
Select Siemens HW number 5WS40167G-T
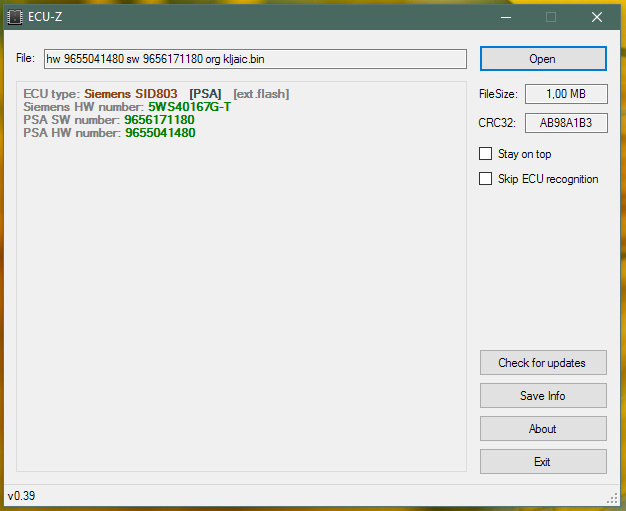[x=190, y=107]
